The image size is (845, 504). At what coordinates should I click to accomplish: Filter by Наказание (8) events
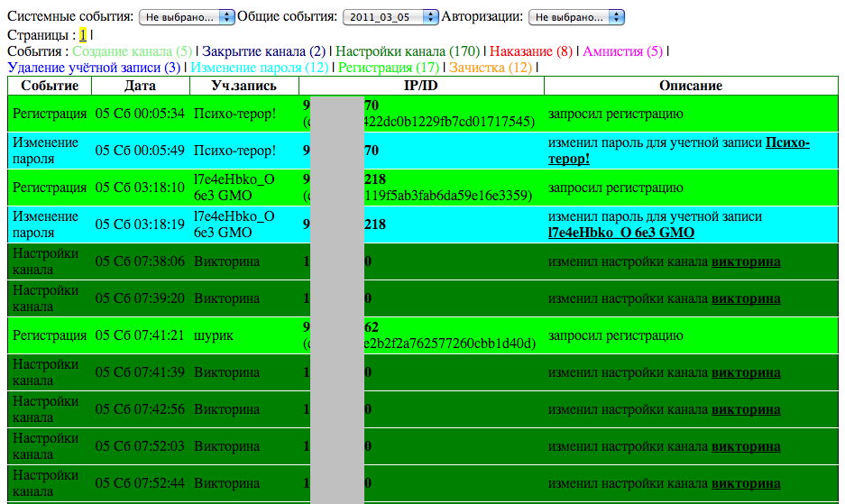(x=532, y=51)
